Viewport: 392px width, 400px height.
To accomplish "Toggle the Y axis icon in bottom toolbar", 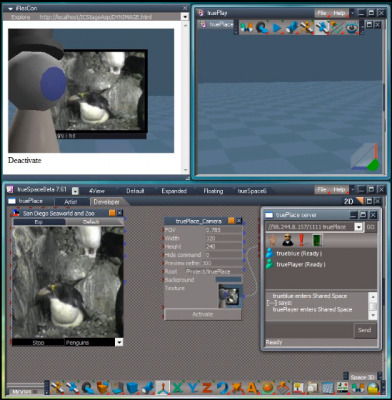I will point(193,388).
